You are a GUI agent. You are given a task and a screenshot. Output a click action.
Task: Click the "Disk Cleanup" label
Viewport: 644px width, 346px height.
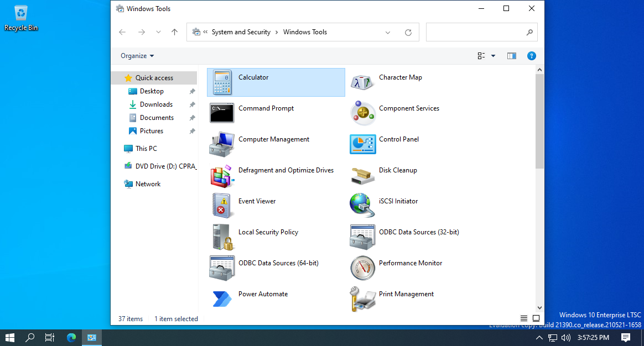pyautogui.click(x=398, y=170)
